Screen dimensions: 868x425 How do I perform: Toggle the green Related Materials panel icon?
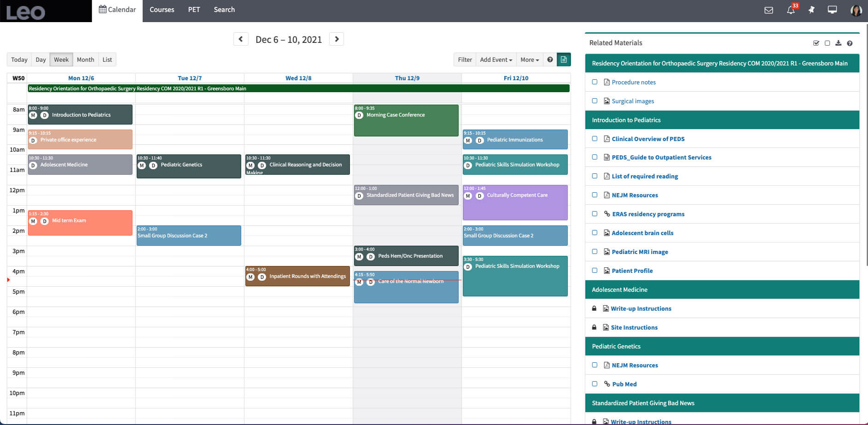[564, 59]
